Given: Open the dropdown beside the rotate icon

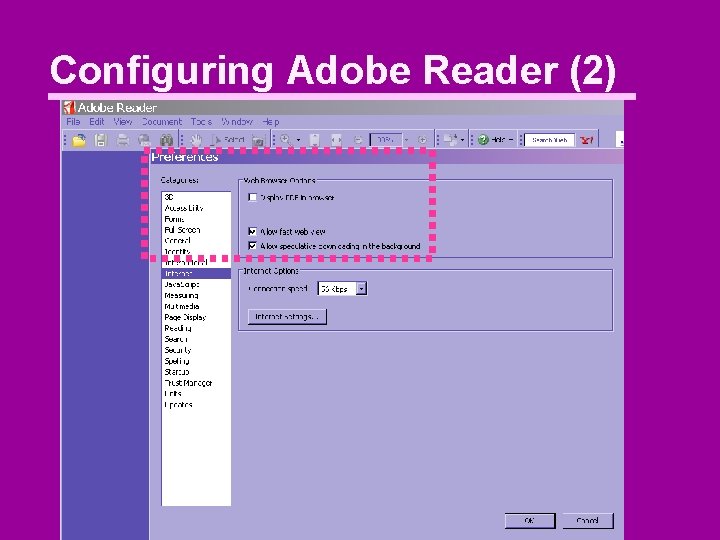Looking at the screenshot, I should (462, 140).
